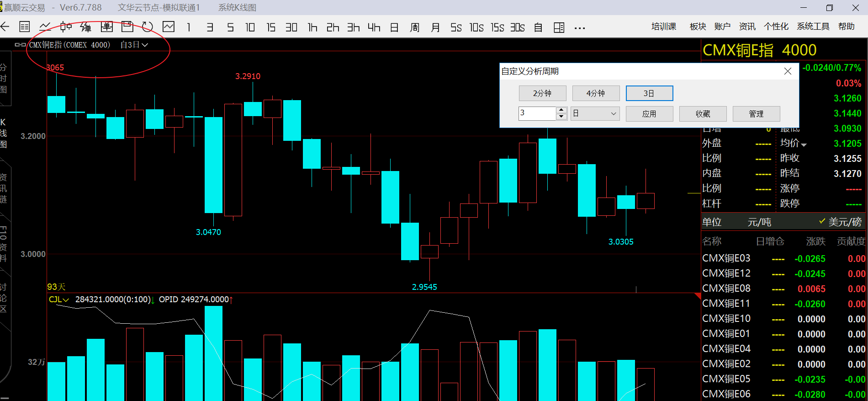The width and height of the screenshot is (868, 401).
Task: Switch chart to 4h period
Action: (x=374, y=27)
